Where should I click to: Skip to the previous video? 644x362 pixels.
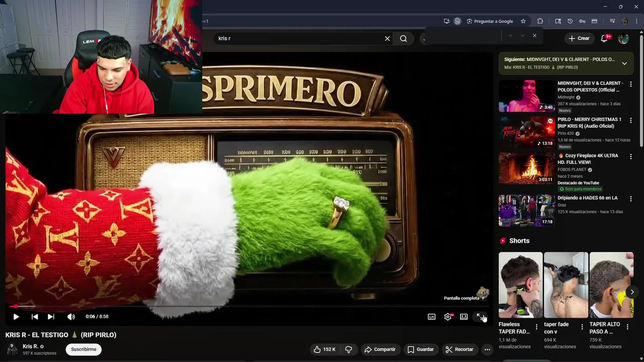[35, 317]
